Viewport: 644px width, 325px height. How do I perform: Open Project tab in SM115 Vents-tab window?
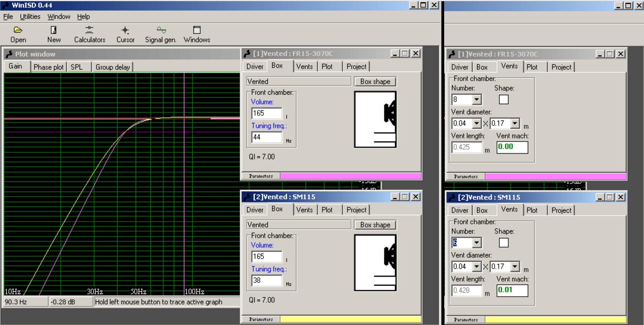pos(561,210)
